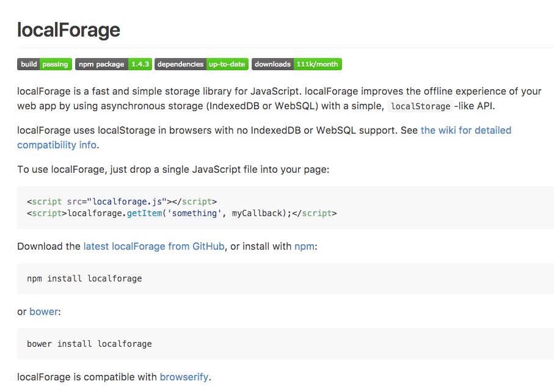This screenshot has width=554, height=392.
Task: Click the 'compatibility info' link text
Action: coord(57,145)
